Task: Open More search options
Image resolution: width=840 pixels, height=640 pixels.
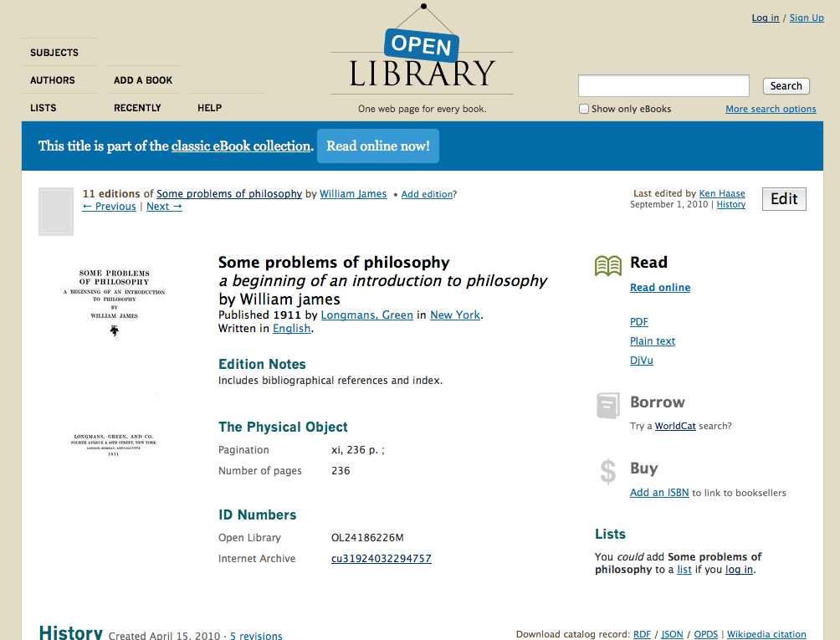Action: pyautogui.click(x=771, y=109)
